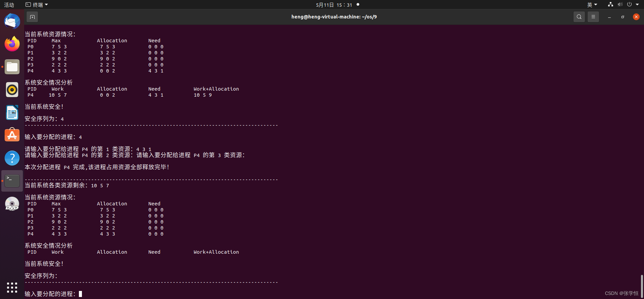The width and height of the screenshot is (644, 299).
Task: Open LibreOffice Writer from the dock
Action: [12, 112]
